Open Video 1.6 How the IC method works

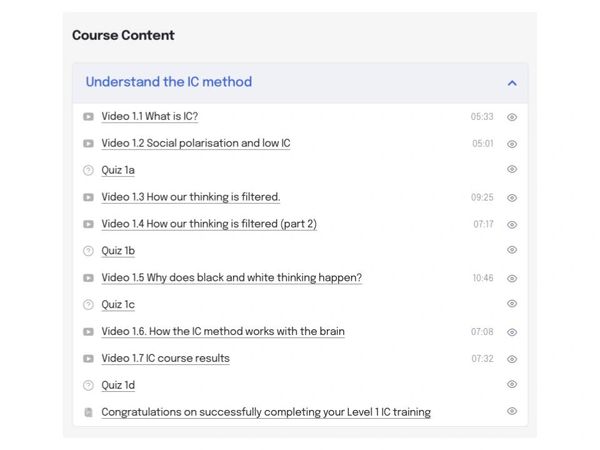223,331
